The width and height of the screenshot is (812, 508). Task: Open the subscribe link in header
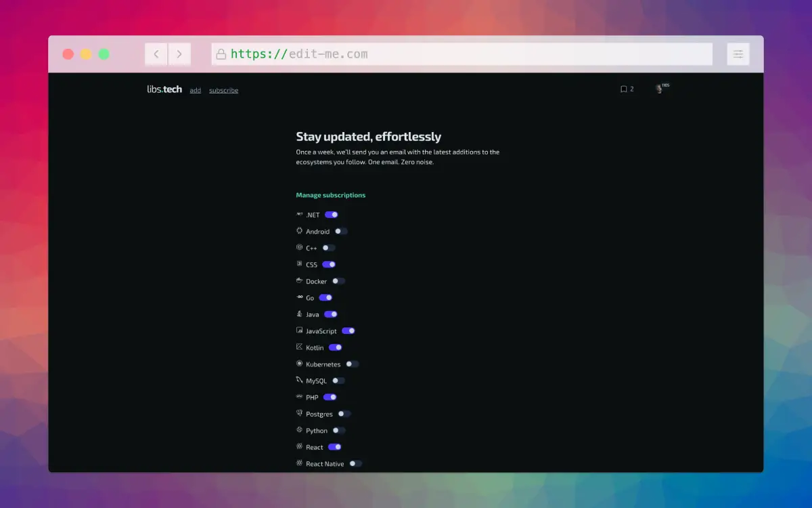coord(223,90)
